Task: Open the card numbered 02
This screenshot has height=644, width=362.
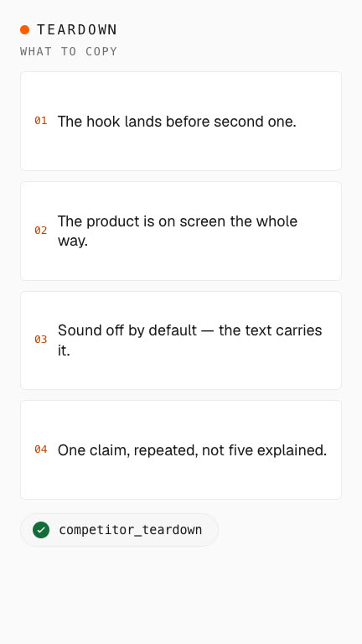Action: [181, 231]
